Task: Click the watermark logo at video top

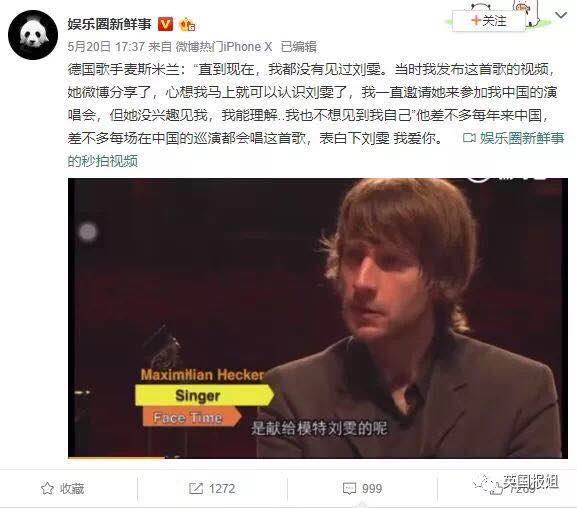Action: point(508,180)
